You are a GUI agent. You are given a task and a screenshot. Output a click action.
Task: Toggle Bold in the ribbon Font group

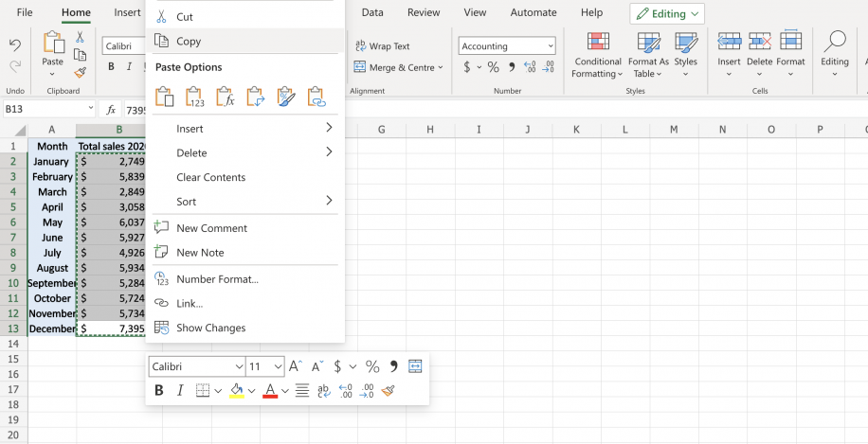click(111, 67)
